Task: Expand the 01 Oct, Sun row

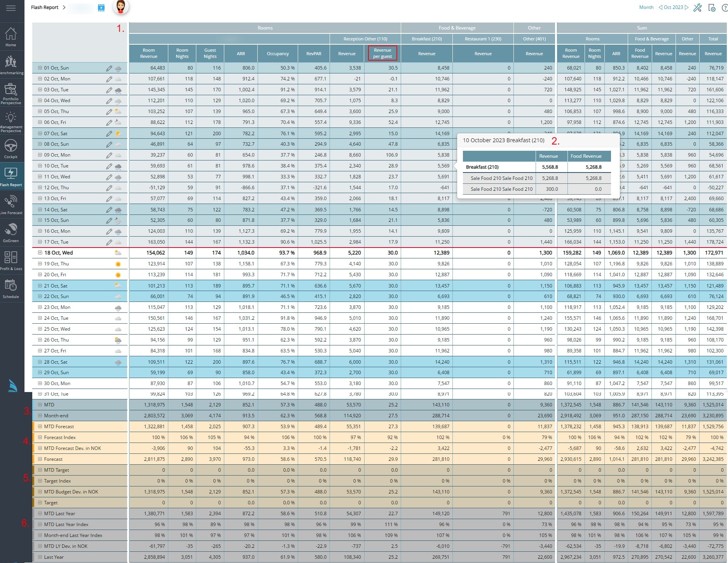Action: (x=40, y=68)
